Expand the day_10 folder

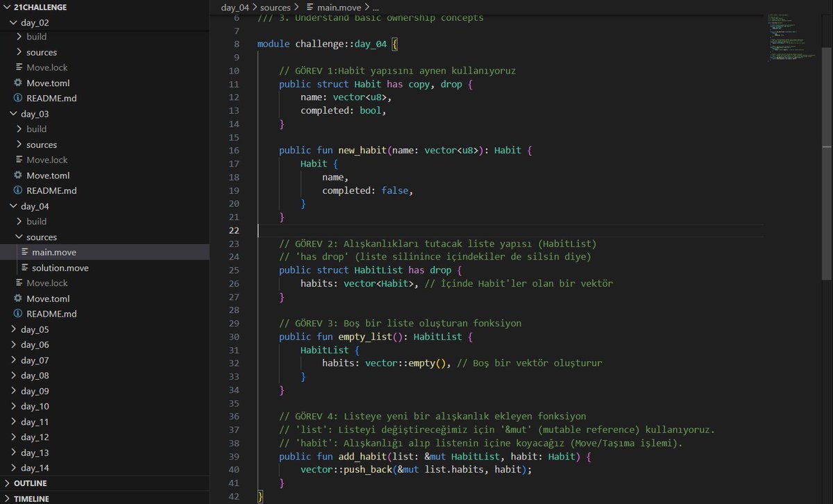click(x=14, y=406)
